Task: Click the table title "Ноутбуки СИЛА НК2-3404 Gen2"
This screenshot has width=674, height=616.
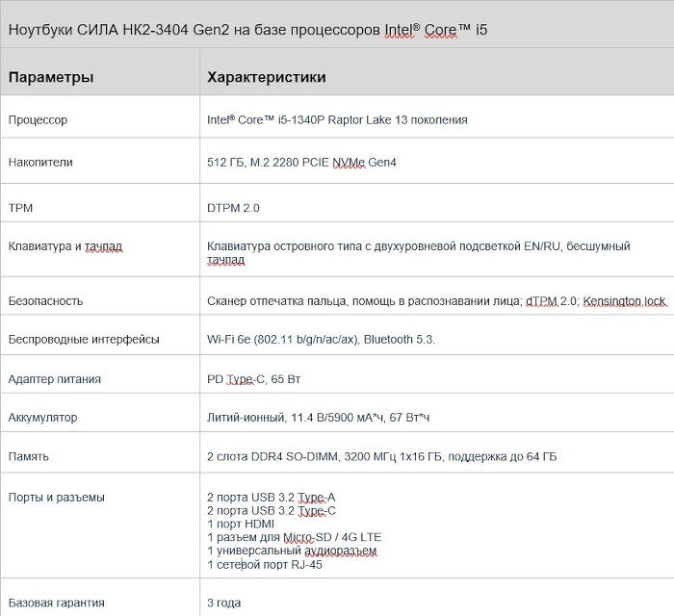Action: 247,30
